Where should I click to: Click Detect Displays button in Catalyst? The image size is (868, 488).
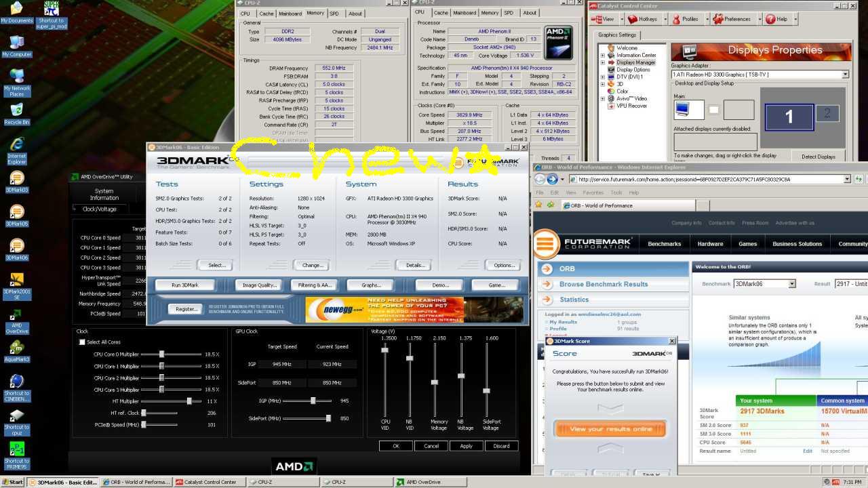coord(818,157)
